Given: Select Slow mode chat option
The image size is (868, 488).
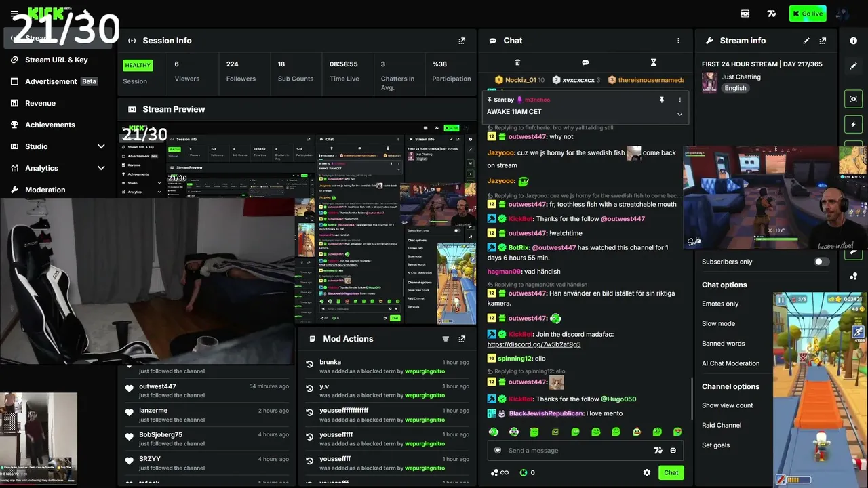Looking at the screenshot, I should [718, 323].
